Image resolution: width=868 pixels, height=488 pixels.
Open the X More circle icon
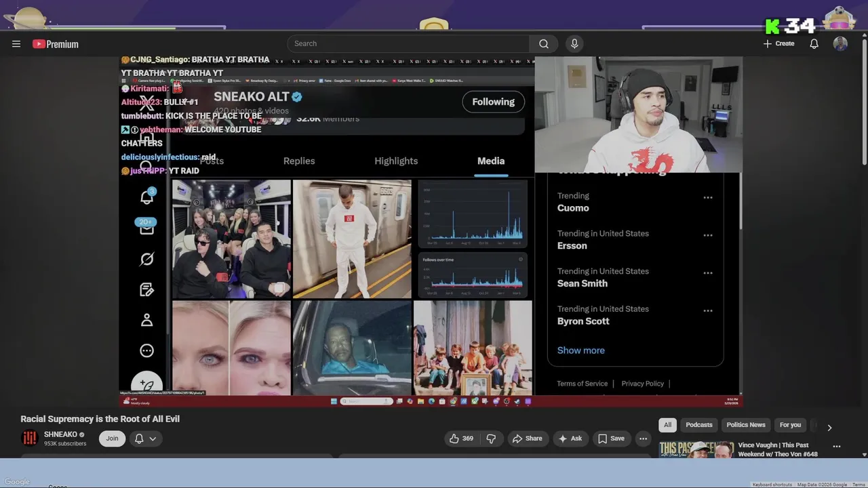146,350
